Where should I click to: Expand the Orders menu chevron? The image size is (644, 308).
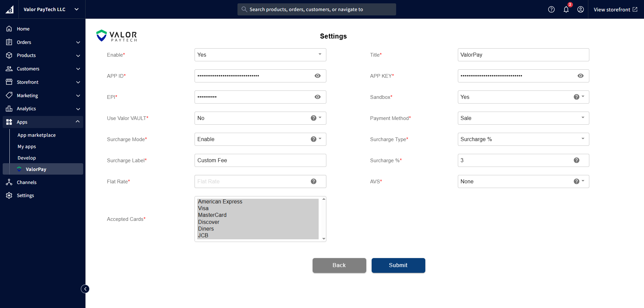78,42
